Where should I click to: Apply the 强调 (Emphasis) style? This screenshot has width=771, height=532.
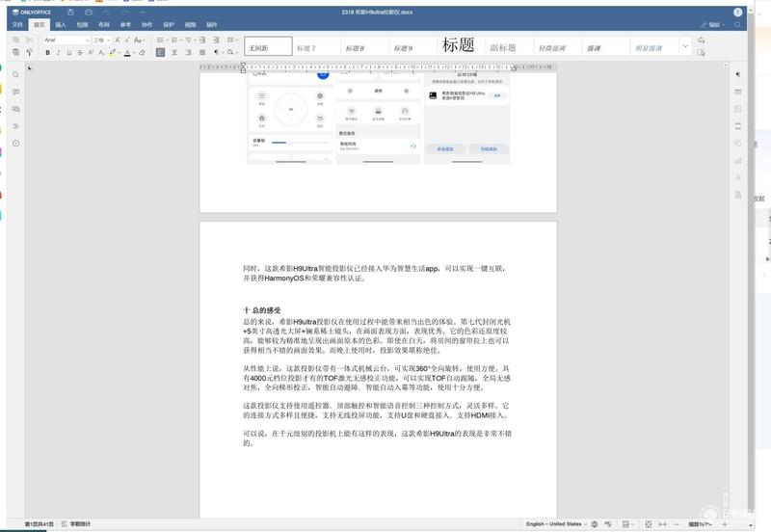pos(606,46)
